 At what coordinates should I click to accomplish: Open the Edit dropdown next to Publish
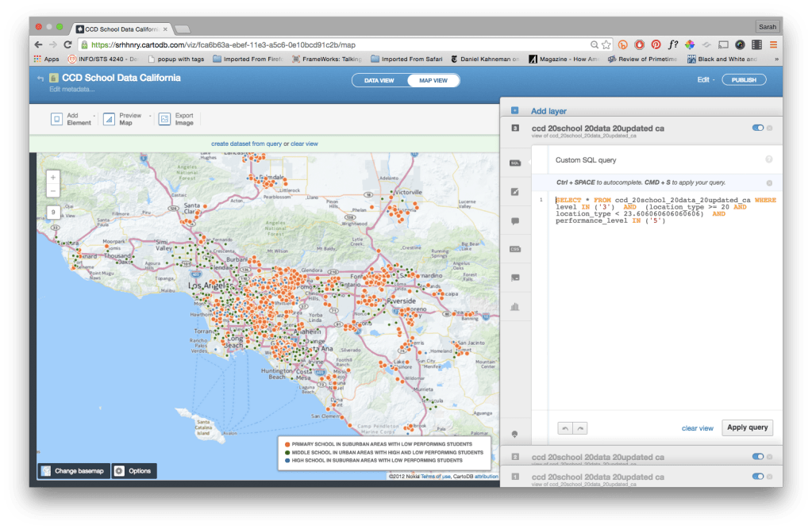[705, 80]
